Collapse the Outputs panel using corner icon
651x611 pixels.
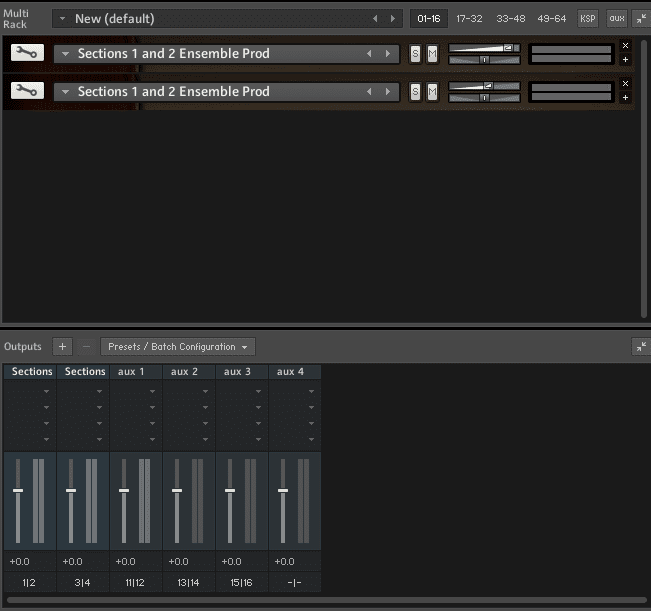pos(640,347)
